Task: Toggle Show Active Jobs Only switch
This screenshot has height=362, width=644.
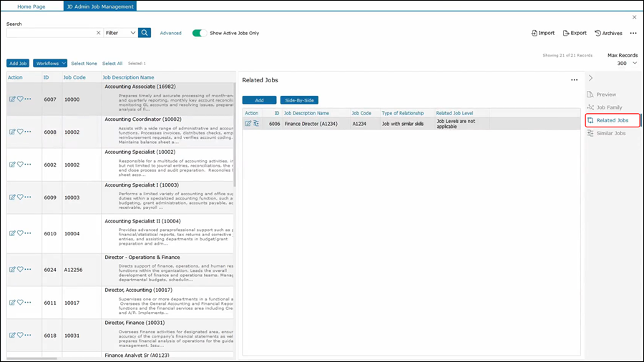Action: (200, 33)
